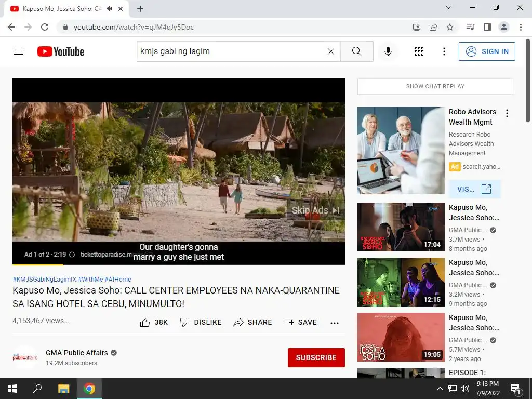The height and width of the screenshot is (399, 532).
Task: Start voice search with the microphone icon
Action: 388,51
